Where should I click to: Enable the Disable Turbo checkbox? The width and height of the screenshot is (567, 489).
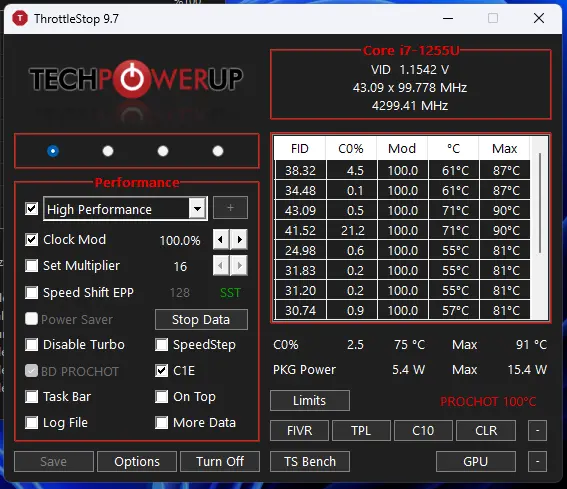click(x=31, y=345)
